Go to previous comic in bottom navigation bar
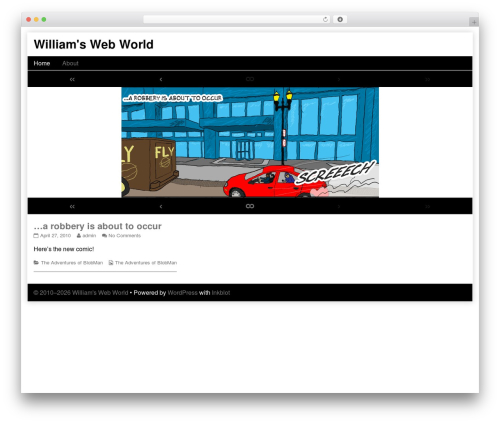Viewport: 500px width, 423px height. coord(161,206)
